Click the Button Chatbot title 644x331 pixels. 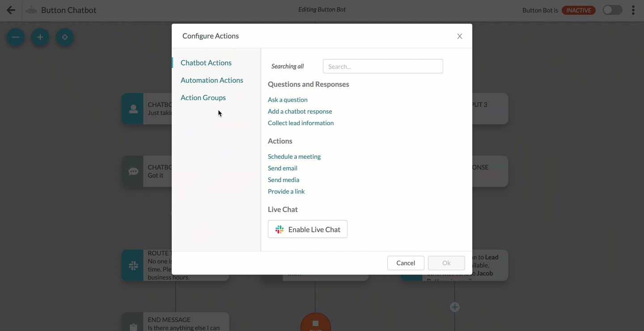coord(69,10)
